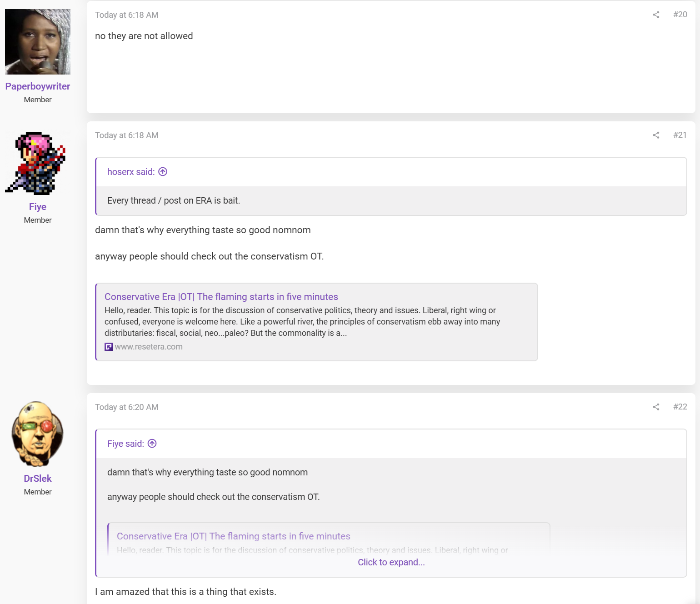Open Fiye's pixel-art avatar
The height and width of the screenshot is (604, 700).
(38, 162)
